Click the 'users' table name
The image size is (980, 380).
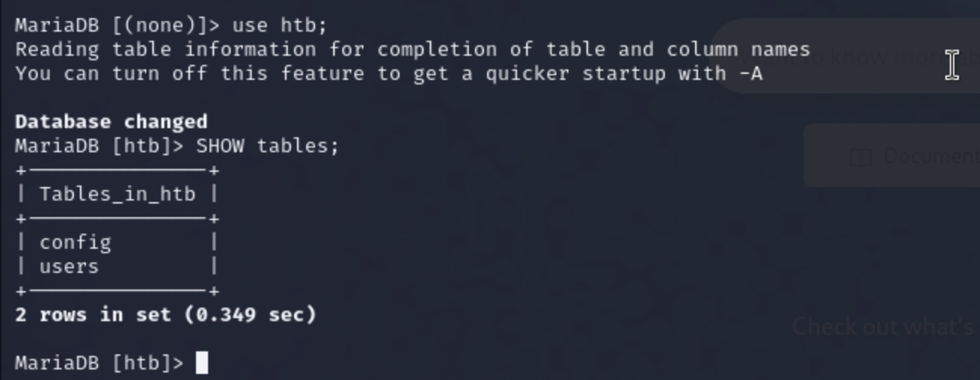pos(69,266)
